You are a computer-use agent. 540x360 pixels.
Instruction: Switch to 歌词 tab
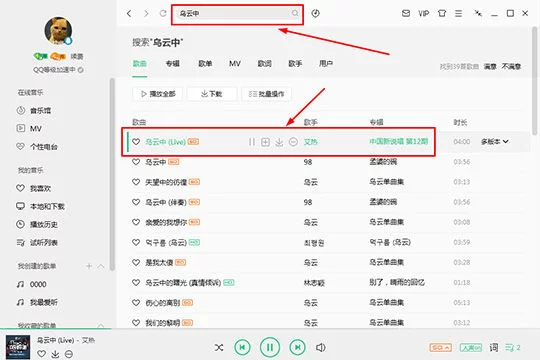pyautogui.click(x=265, y=63)
